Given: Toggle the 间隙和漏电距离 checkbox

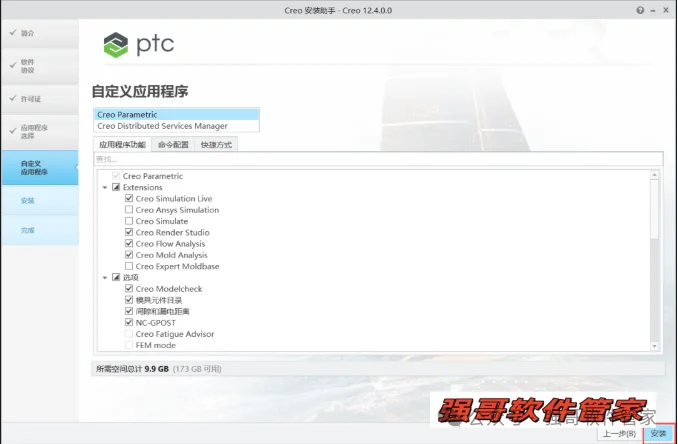Looking at the screenshot, I should (129, 311).
